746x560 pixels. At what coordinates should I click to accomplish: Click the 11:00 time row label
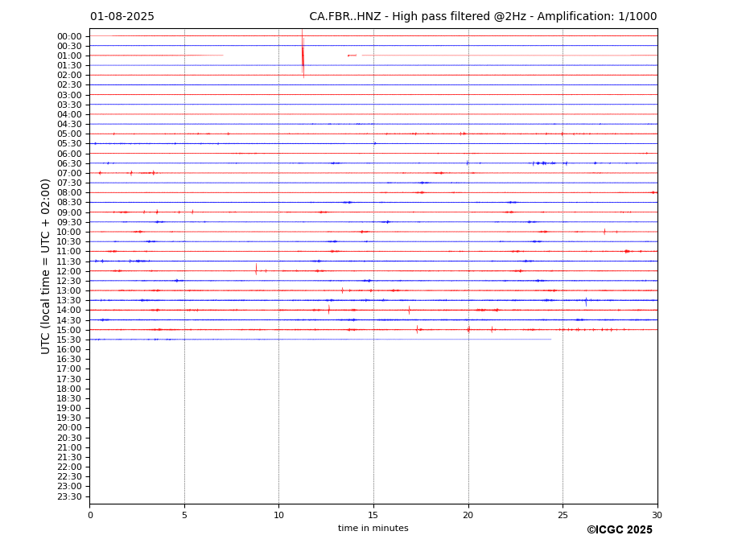(69, 251)
